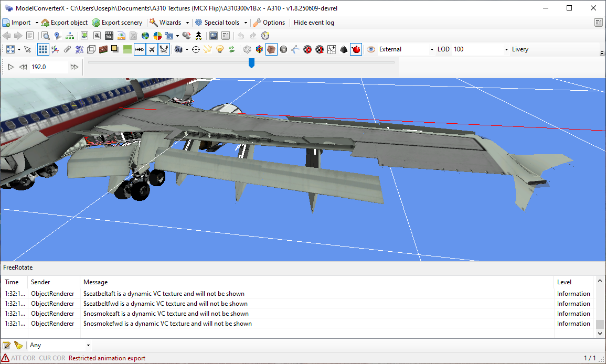Viewport: 606px width, 364px height.
Task: Click Hide event log button
Action: click(314, 23)
